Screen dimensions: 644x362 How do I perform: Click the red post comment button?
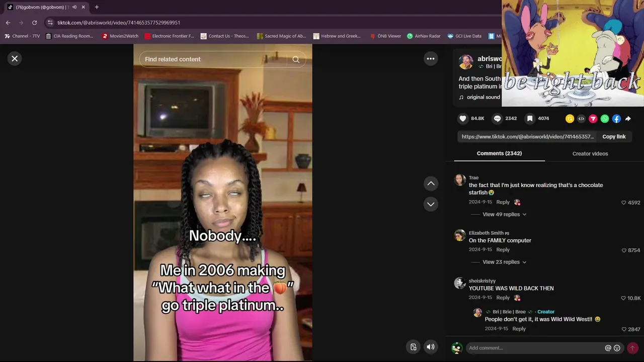(632, 348)
